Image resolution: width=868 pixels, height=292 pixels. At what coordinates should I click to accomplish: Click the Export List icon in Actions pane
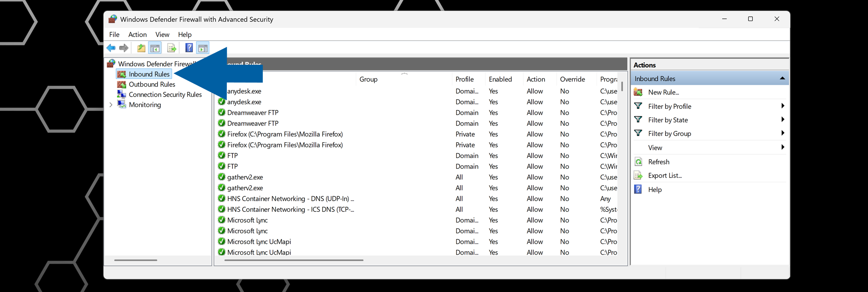(x=638, y=176)
